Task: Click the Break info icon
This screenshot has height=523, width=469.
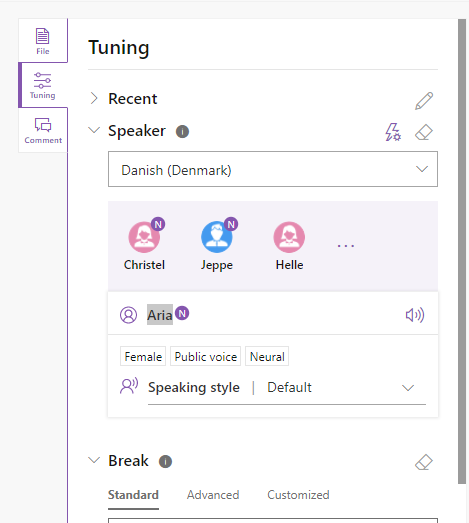Action: pyautogui.click(x=165, y=462)
